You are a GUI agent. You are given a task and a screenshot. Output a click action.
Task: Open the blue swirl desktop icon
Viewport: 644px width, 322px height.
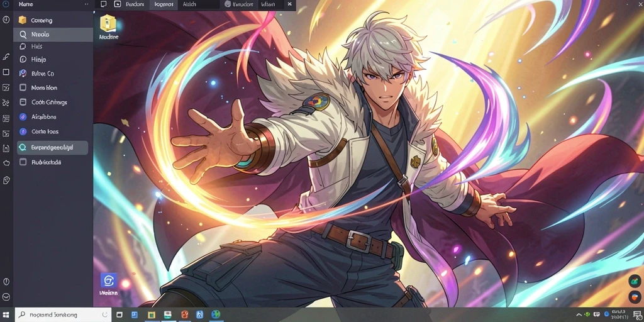[x=108, y=284]
